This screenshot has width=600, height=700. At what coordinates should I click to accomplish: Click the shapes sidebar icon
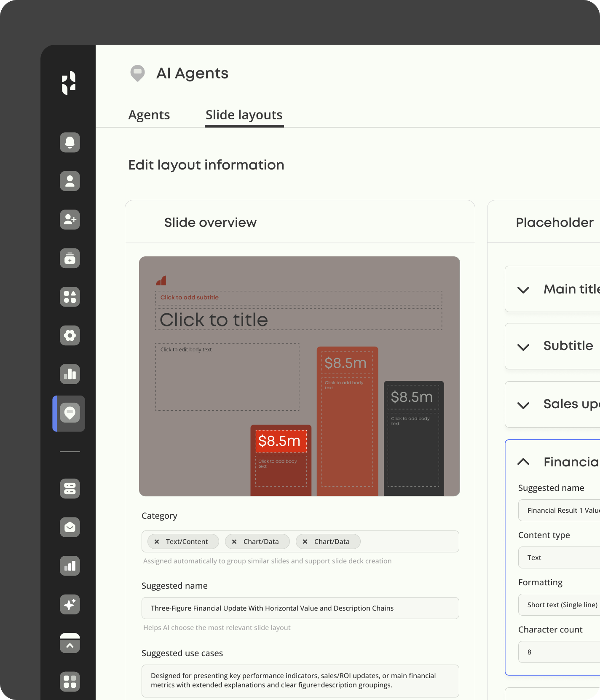tap(70, 297)
